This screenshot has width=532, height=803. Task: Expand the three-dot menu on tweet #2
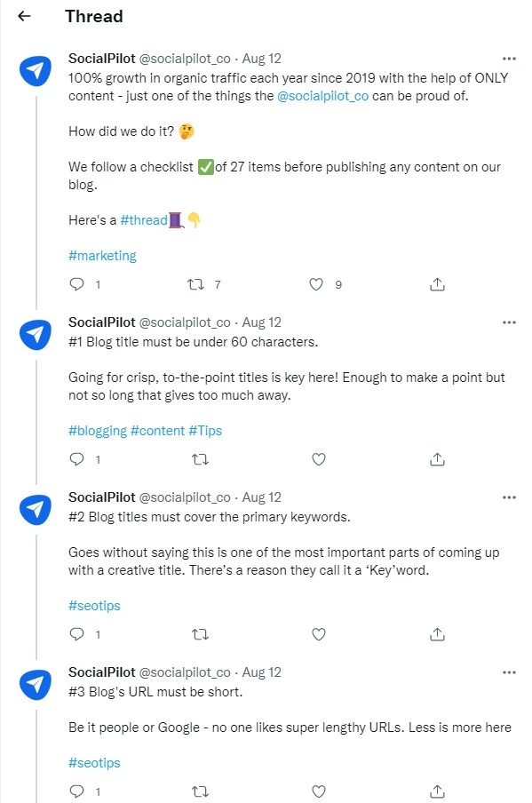click(x=509, y=497)
